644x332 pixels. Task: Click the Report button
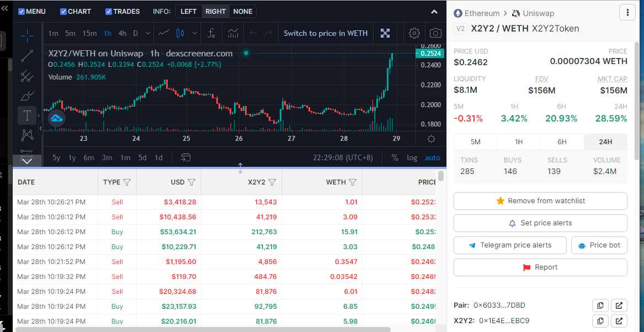[540, 267]
